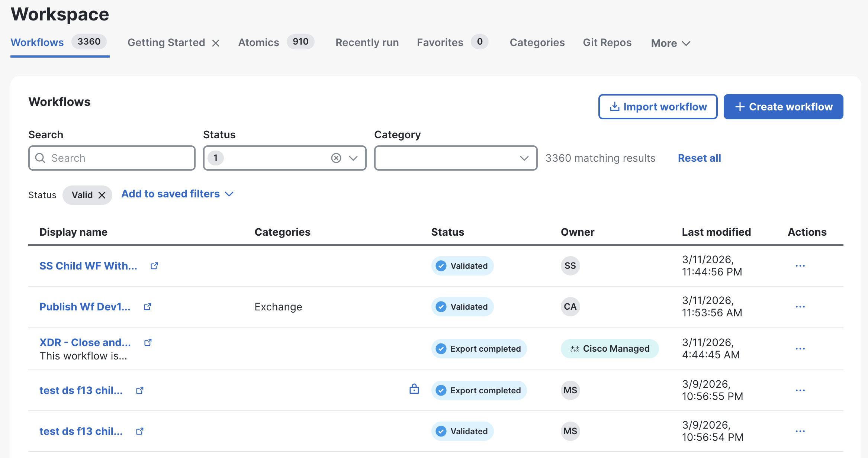Click the lock icon on test ds f13 row
The image size is (868, 458).
tap(414, 389)
